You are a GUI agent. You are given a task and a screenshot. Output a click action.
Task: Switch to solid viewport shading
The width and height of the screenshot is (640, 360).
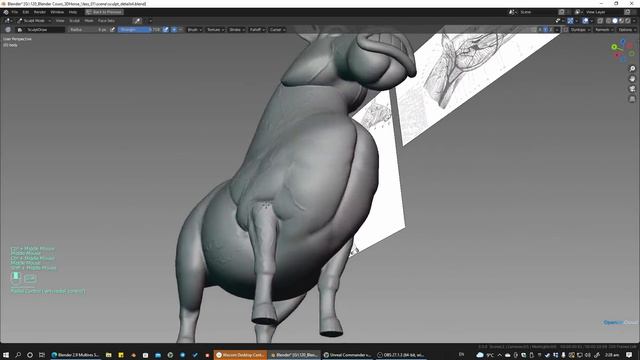[615, 20]
